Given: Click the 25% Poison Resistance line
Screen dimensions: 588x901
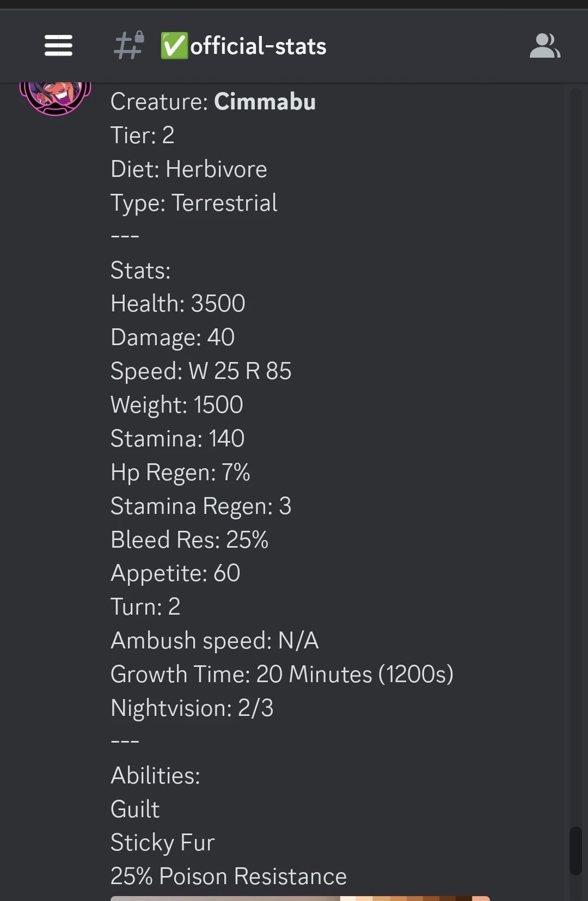Looking at the screenshot, I should point(228,876).
